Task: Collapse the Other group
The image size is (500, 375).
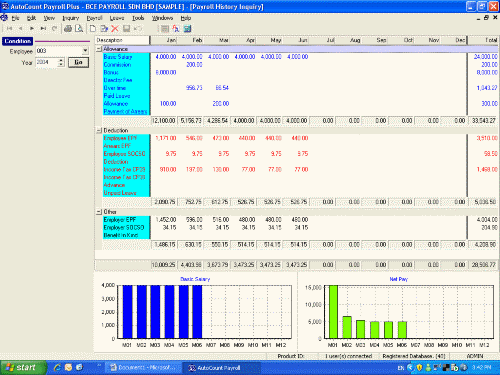Action: click(x=99, y=212)
